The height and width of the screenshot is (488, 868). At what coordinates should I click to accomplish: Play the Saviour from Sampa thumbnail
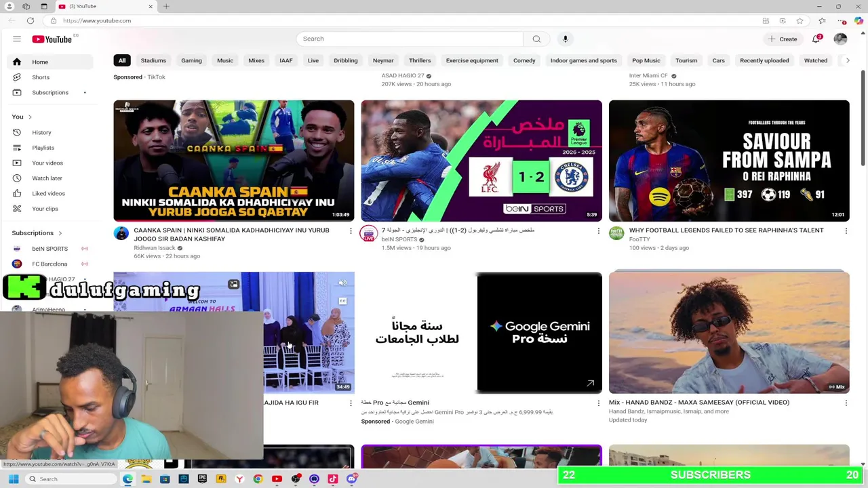click(x=729, y=161)
